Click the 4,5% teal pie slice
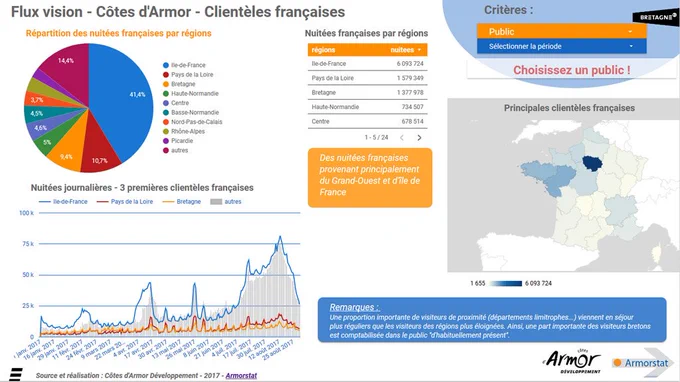The width and height of the screenshot is (680, 382). pos(39,114)
